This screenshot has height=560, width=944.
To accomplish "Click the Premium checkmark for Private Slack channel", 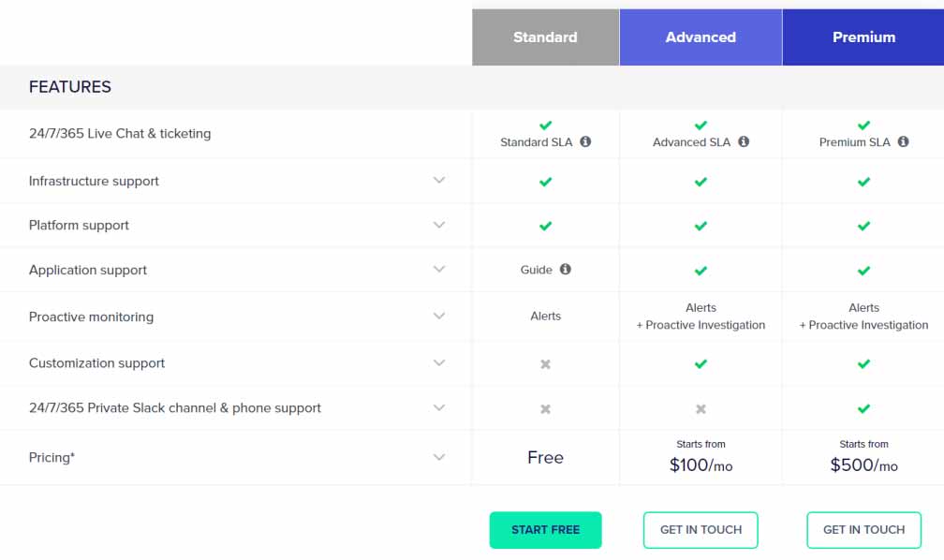I will (863, 408).
